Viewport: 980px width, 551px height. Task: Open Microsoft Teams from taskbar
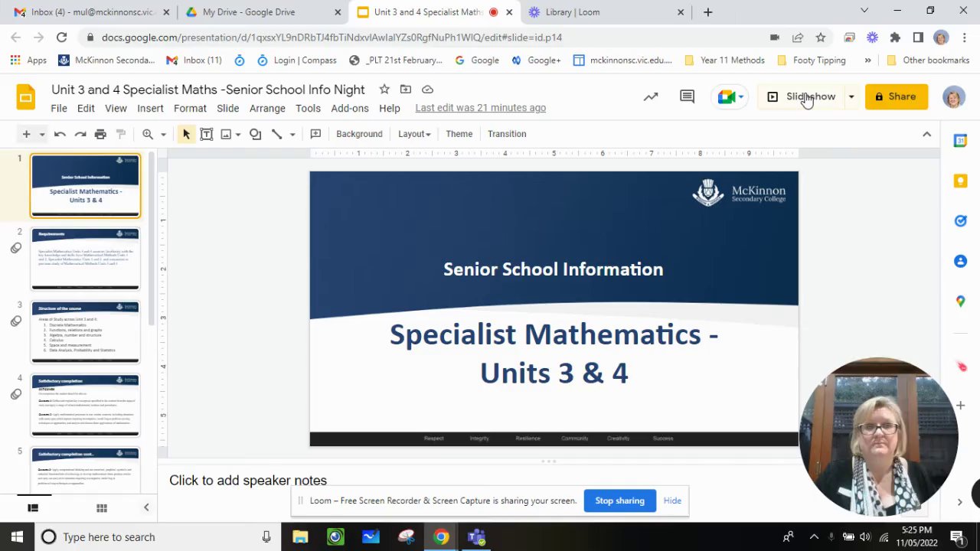tap(476, 537)
